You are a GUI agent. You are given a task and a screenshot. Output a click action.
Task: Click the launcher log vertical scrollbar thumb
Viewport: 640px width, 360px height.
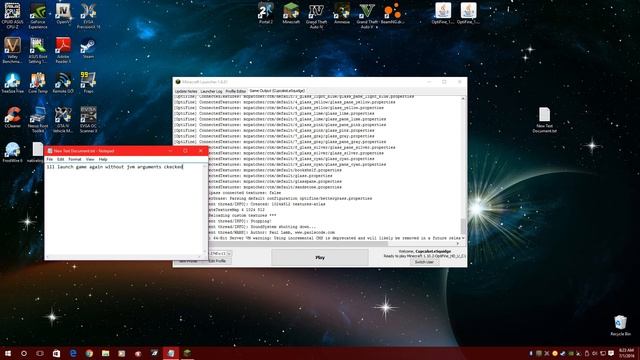click(463, 226)
